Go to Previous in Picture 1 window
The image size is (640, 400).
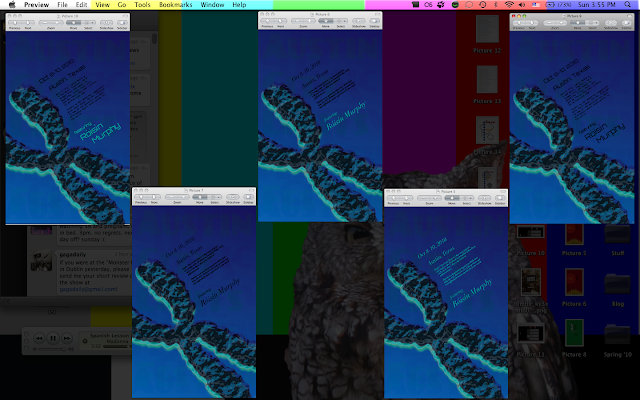point(393,198)
